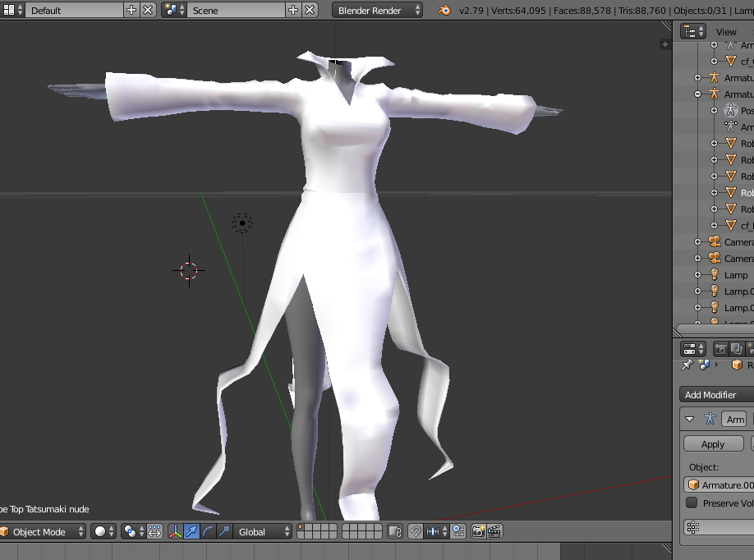
Task: Click the outliner horizontal scrollbar
Action: 715,330
